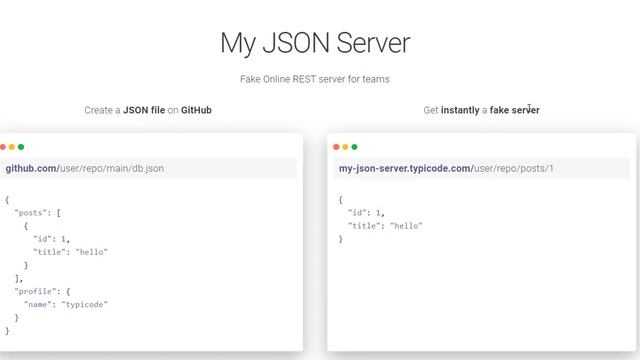Click the github.com/user/repo/main/db.json address bar
This screenshot has height=360, width=640.
point(149,168)
